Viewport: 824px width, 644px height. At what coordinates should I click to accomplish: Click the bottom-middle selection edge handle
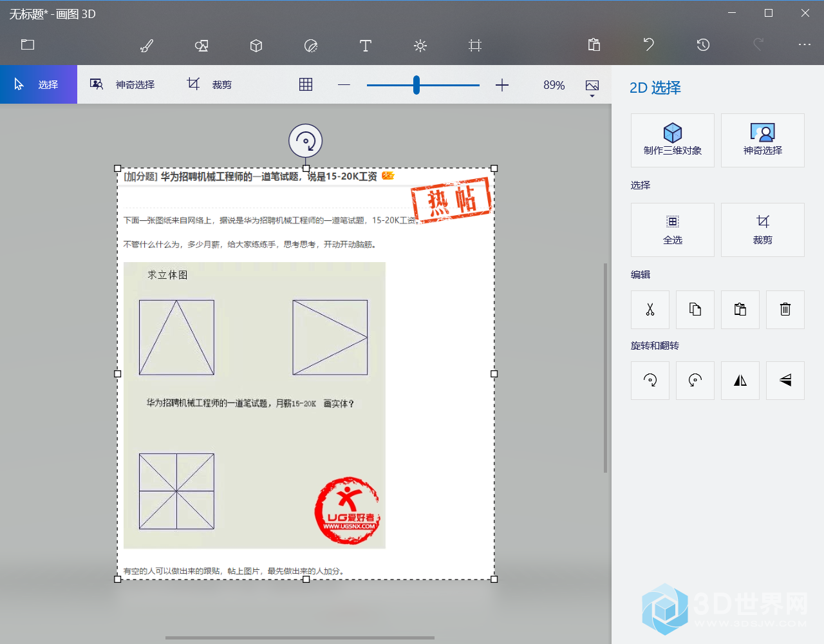[x=306, y=580]
